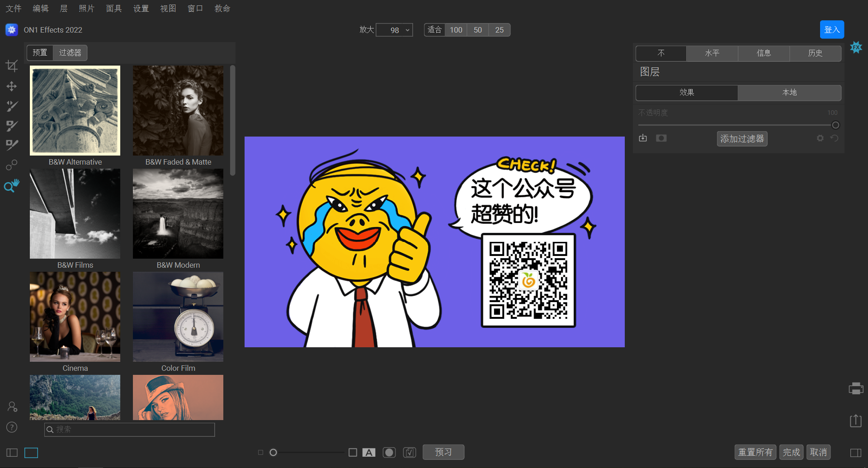Click the blue 登入 sign-in button
This screenshot has width=868, height=468.
(832, 30)
